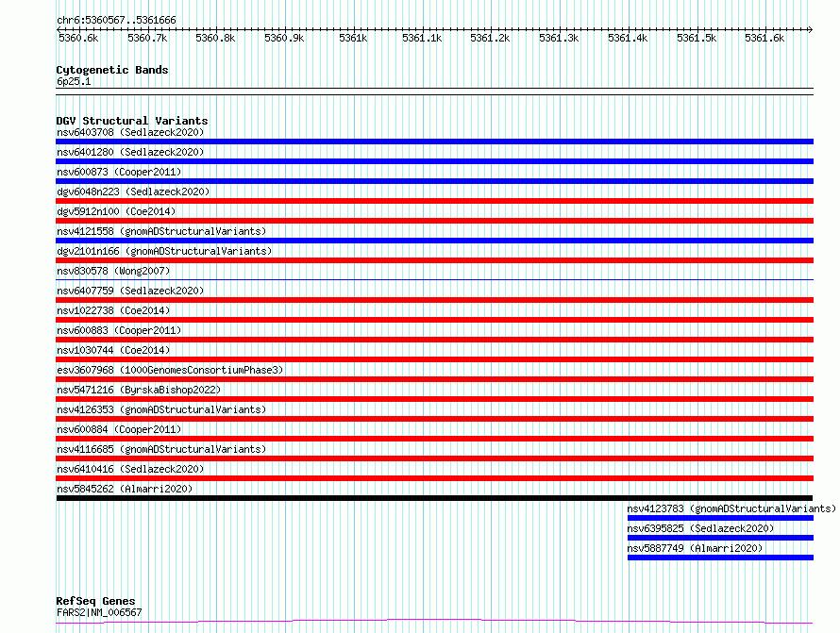840x633 pixels.
Task: Click the red bar under dgv2101n166
Action: (x=434, y=260)
